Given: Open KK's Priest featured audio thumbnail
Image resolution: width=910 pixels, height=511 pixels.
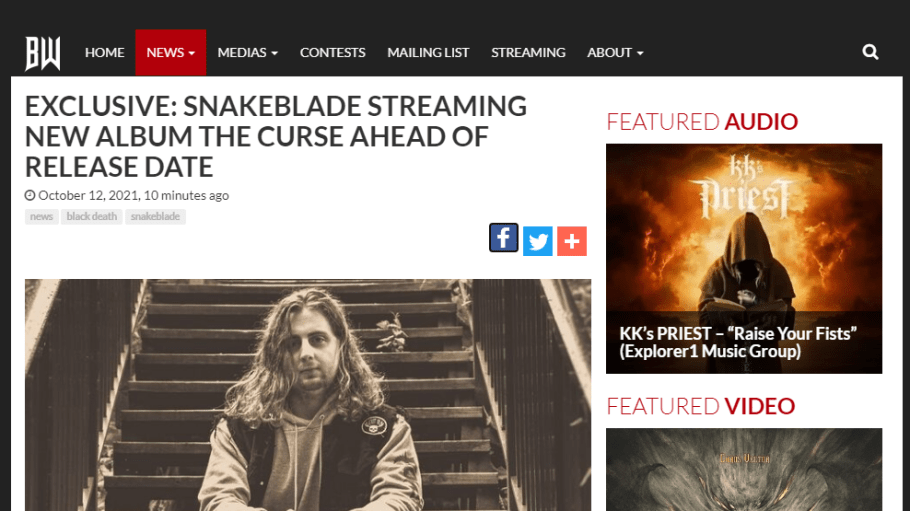Looking at the screenshot, I should point(744,258).
